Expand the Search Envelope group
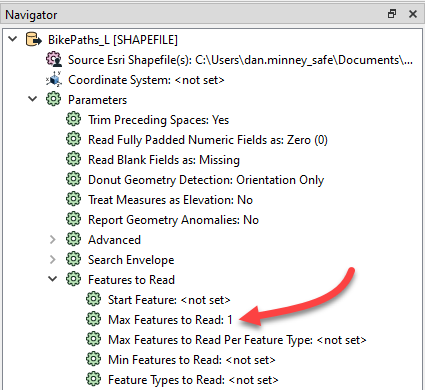This screenshot has width=425, height=390. (x=52, y=259)
